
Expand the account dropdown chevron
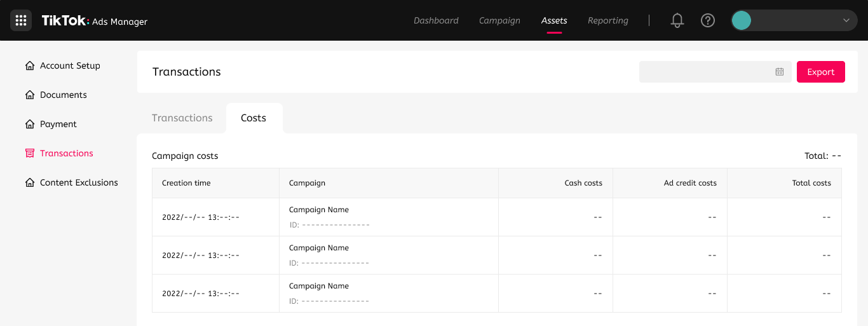(x=846, y=20)
